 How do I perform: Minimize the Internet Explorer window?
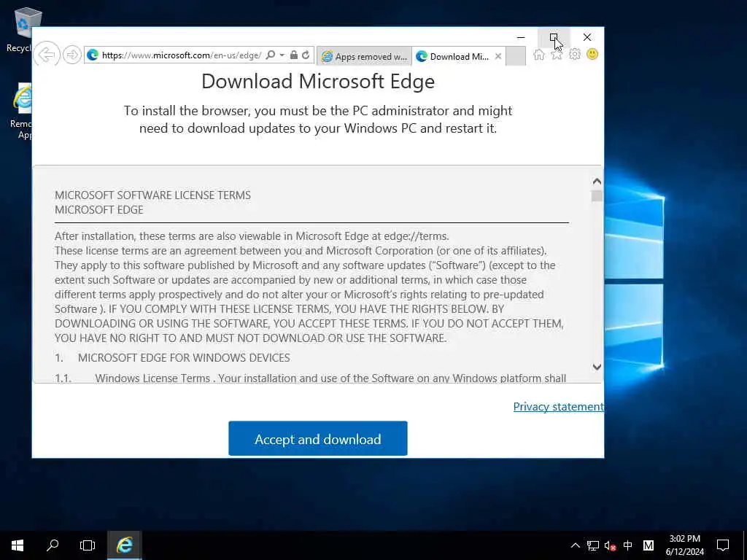click(521, 37)
